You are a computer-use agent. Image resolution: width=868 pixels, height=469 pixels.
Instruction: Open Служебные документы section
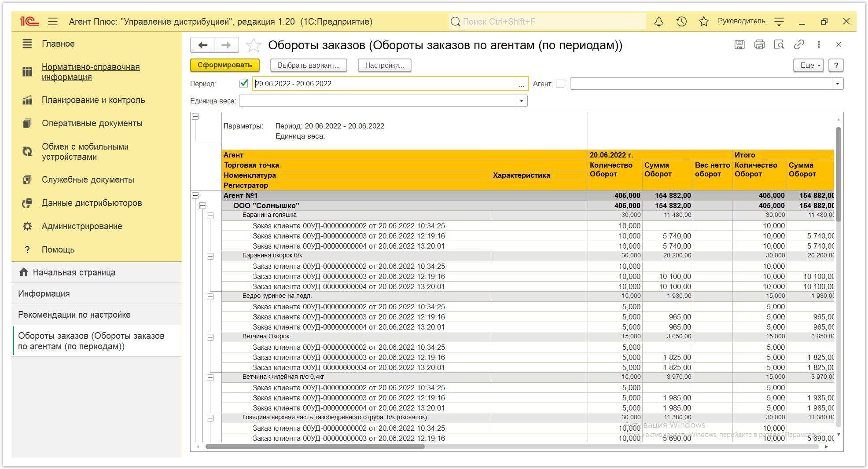[88, 180]
